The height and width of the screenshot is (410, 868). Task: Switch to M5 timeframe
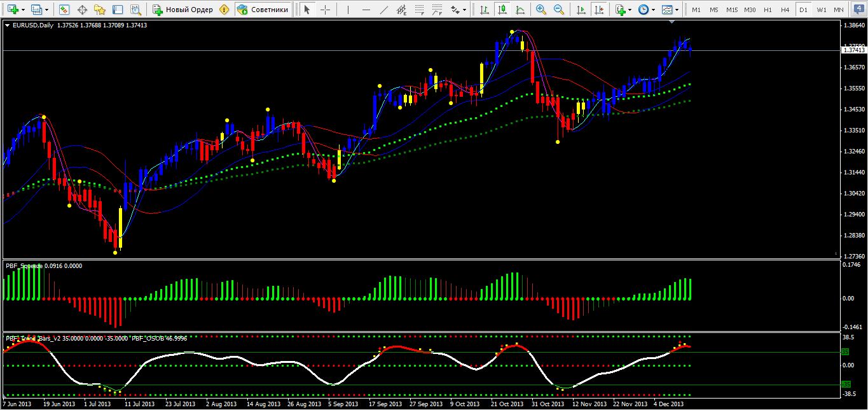click(714, 10)
